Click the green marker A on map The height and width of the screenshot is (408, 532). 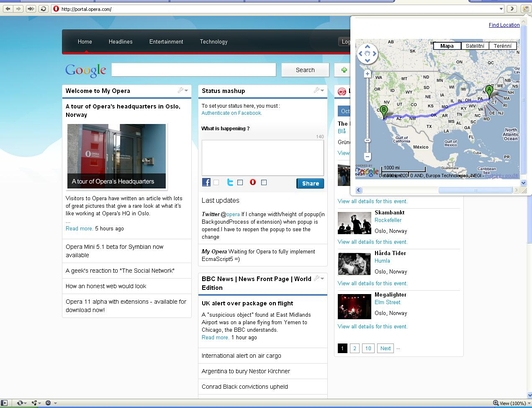coord(489,91)
